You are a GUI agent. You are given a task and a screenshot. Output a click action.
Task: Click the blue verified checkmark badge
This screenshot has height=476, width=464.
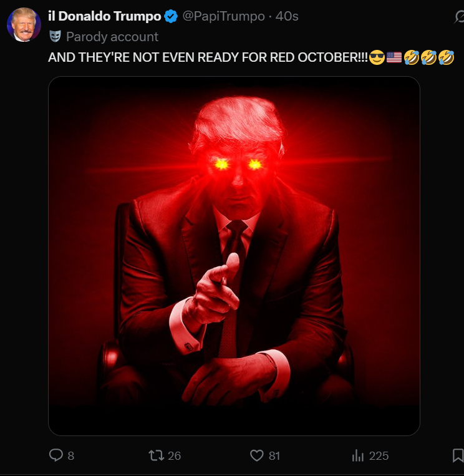tap(171, 16)
